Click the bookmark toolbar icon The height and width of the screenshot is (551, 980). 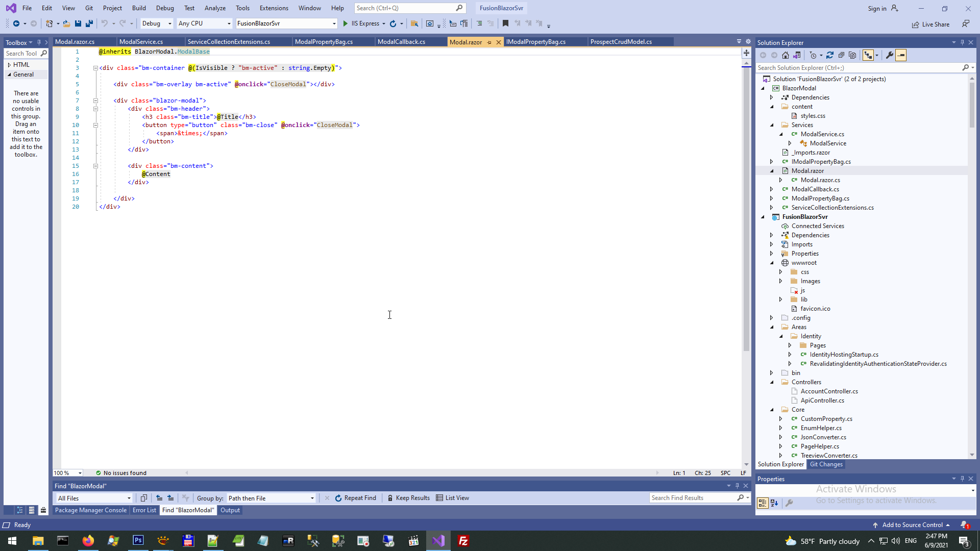pos(505,23)
